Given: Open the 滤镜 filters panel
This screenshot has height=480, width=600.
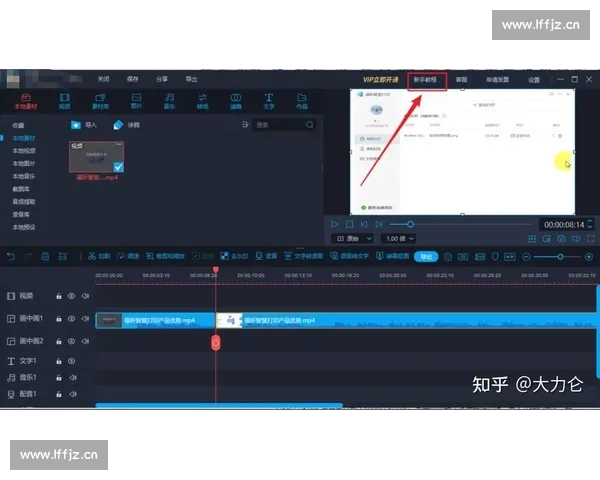Looking at the screenshot, I should point(236,99).
